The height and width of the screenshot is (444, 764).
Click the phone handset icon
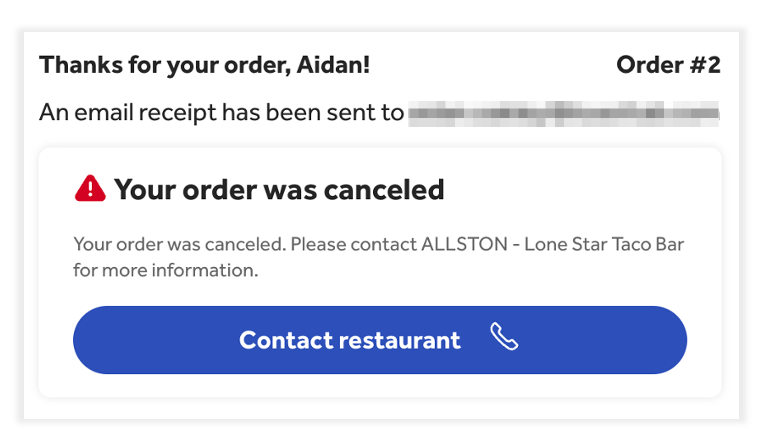coord(504,339)
